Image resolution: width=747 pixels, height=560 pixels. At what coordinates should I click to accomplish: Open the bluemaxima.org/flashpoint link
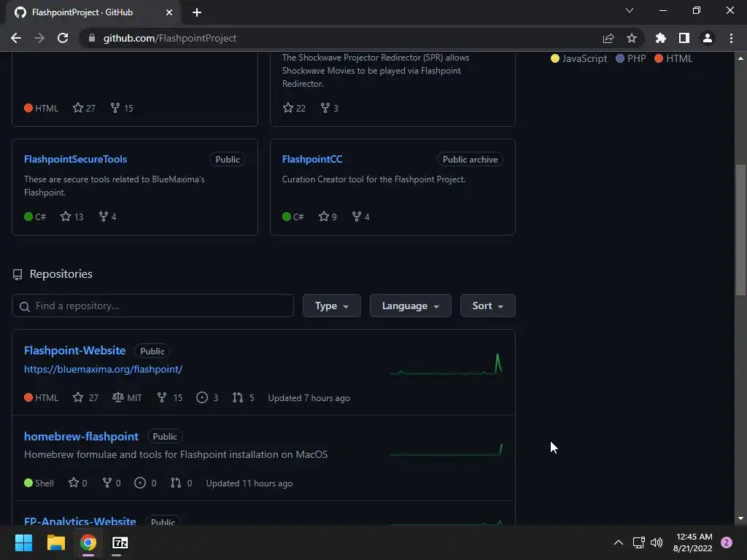click(x=104, y=369)
